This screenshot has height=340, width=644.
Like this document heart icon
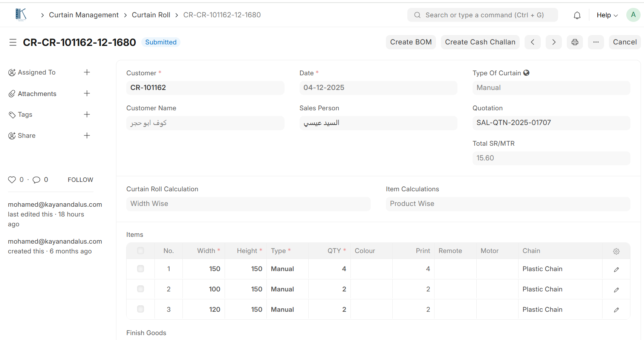(12, 180)
